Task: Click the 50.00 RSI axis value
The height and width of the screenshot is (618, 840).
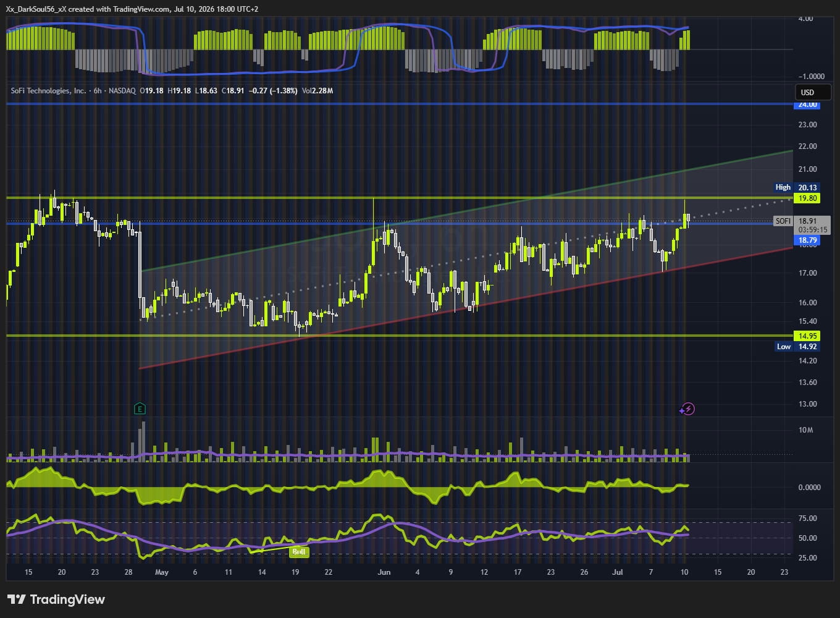Action: point(808,538)
